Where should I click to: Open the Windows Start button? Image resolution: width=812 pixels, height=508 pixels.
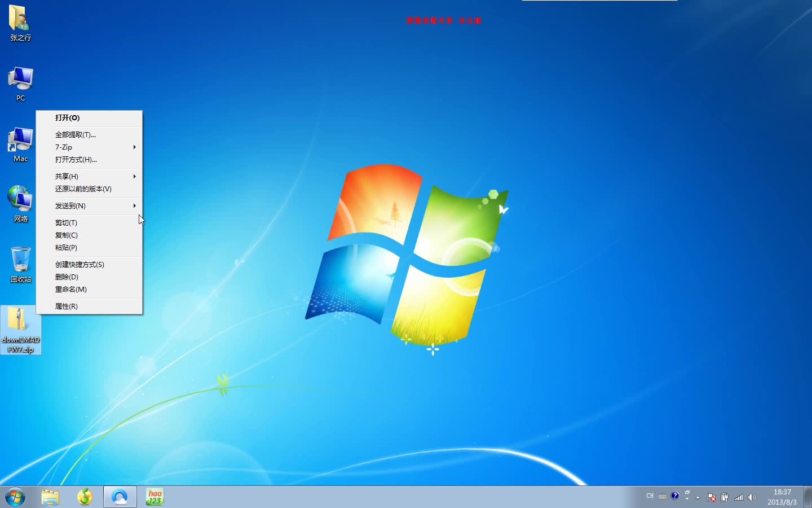click(x=15, y=497)
